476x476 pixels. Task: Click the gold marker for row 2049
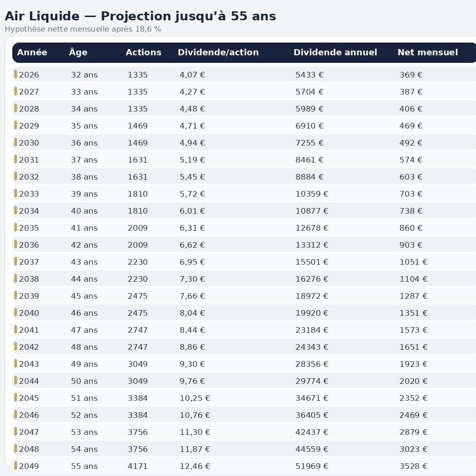[x=16, y=466]
